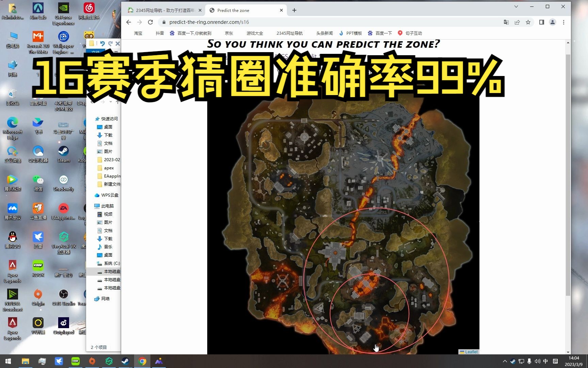
Task: Select apex folder in Explorer sidebar
Action: 106,168
